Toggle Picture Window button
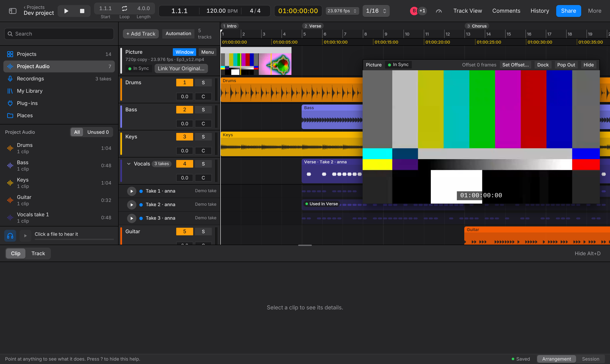Screen dimensions: 610x364 tap(184, 52)
